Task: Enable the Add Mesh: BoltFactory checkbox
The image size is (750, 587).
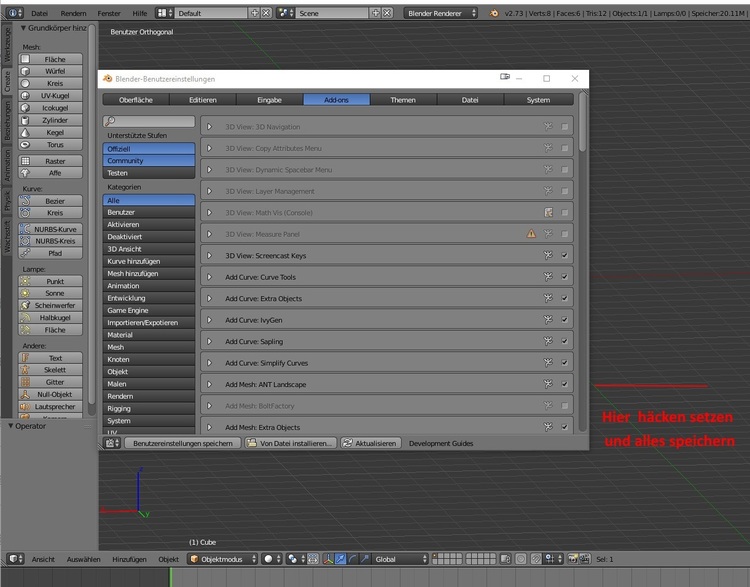Action: click(x=565, y=406)
